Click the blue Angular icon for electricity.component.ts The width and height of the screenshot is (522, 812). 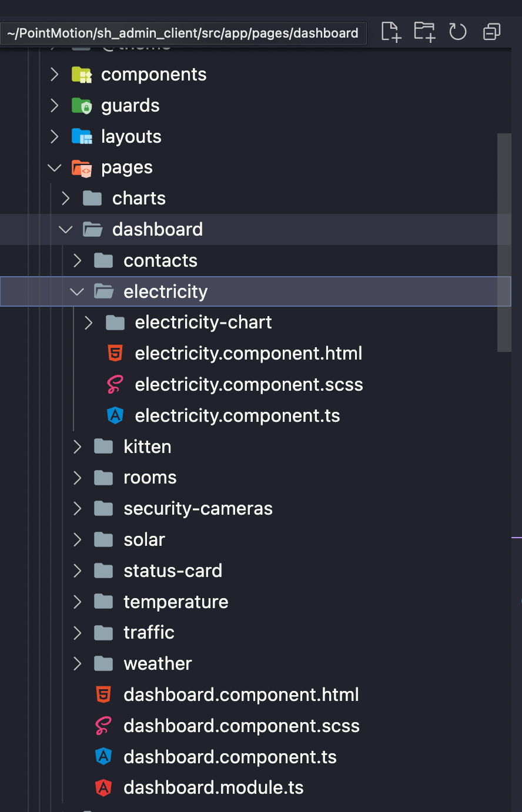point(115,415)
